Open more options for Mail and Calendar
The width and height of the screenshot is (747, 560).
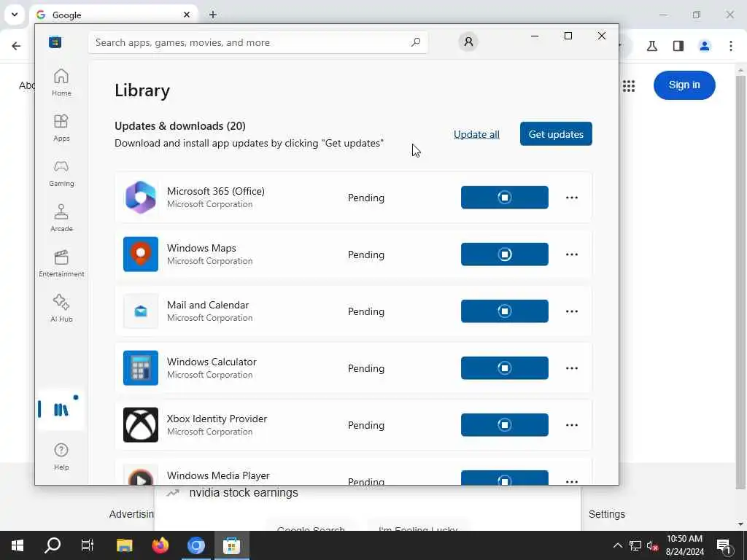click(x=572, y=311)
